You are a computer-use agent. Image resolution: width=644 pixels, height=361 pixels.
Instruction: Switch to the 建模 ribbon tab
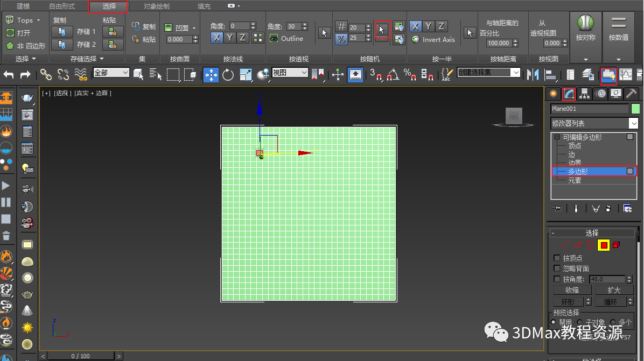(23, 6)
